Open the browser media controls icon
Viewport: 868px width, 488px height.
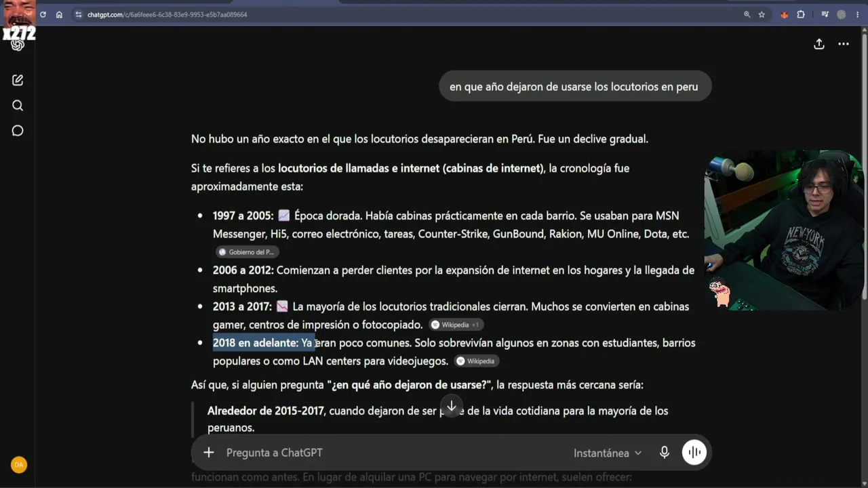tap(825, 14)
